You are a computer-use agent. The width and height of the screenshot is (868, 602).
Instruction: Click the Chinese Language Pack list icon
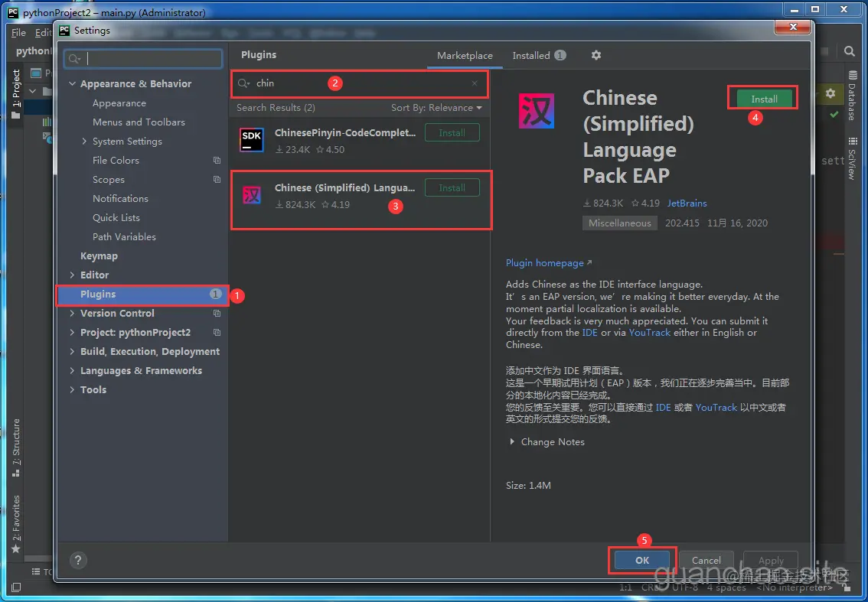click(252, 195)
